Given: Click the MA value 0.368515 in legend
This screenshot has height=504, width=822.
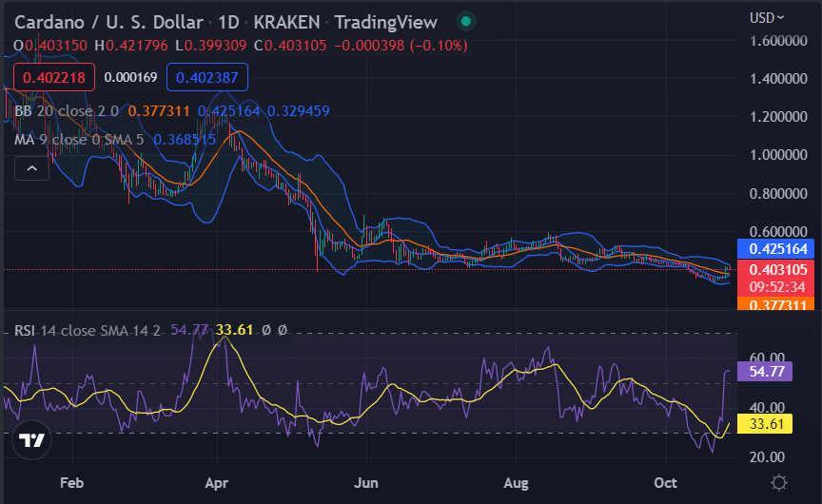Looking at the screenshot, I should (x=185, y=140).
